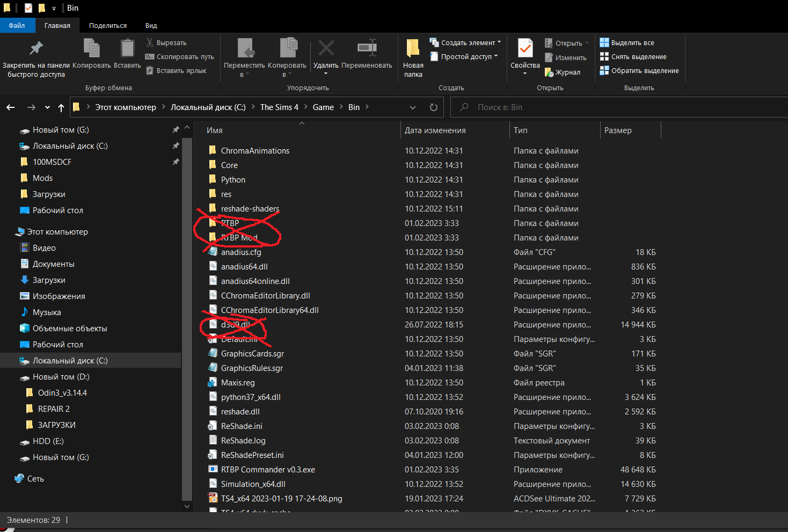Click the Back navigation arrow
The image size is (788, 532).
pyautogui.click(x=10, y=107)
